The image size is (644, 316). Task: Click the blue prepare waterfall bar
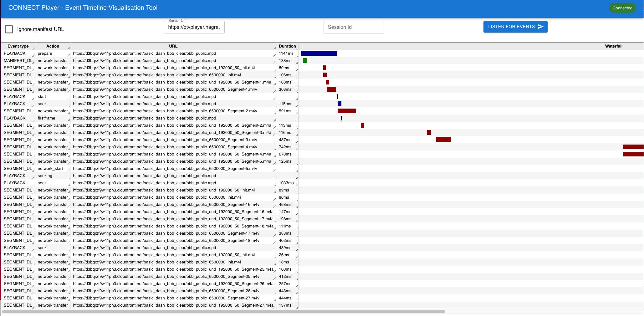click(x=319, y=54)
